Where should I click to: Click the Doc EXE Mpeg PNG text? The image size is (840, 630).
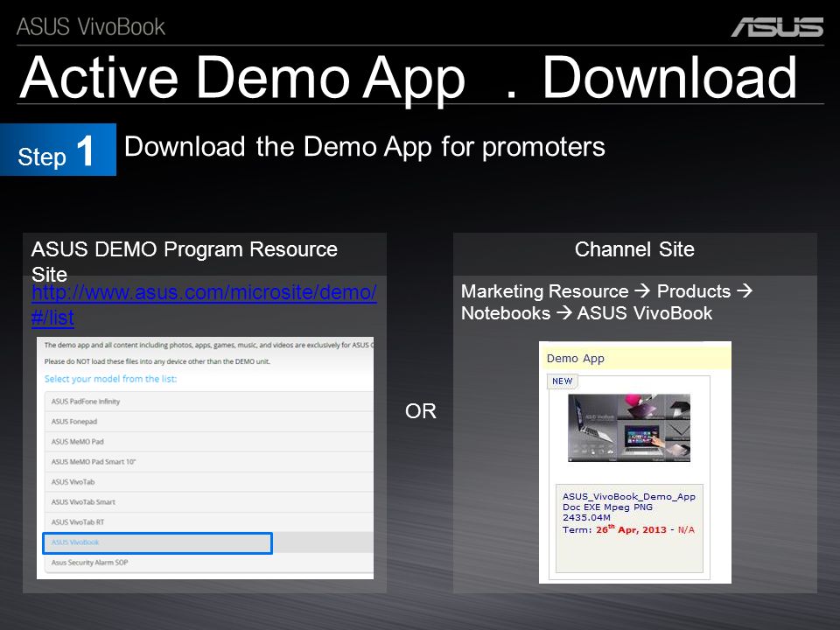coord(607,507)
